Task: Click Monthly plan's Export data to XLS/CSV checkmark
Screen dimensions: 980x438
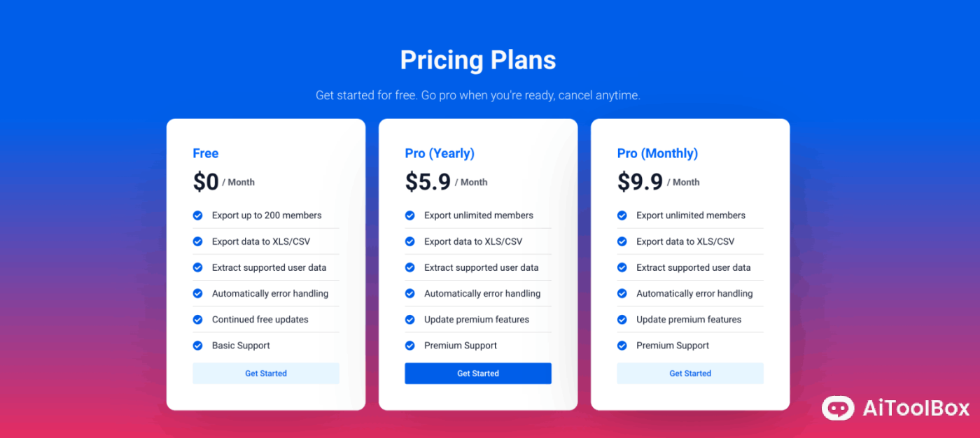Action: [x=622, y=241]
